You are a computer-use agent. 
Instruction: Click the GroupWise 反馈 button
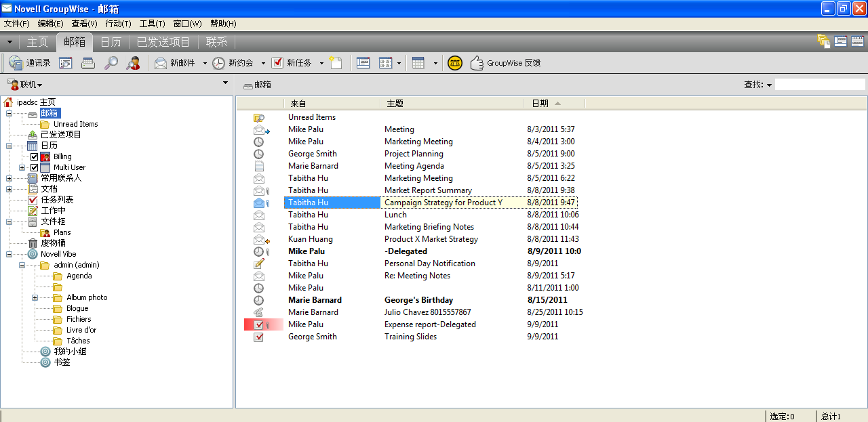pyautogui.click(x=505, y=63)
